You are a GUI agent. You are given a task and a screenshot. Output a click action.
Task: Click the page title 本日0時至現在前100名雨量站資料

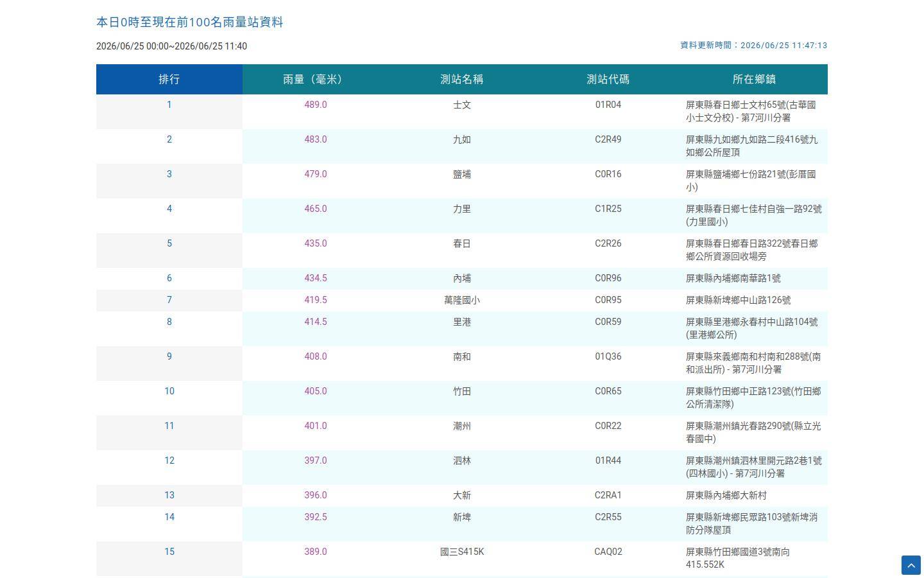point(190,22)
